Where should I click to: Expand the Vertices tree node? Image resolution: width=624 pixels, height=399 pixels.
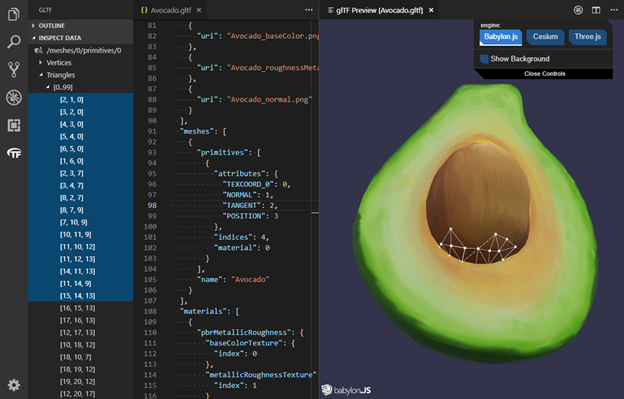[59, 62]
